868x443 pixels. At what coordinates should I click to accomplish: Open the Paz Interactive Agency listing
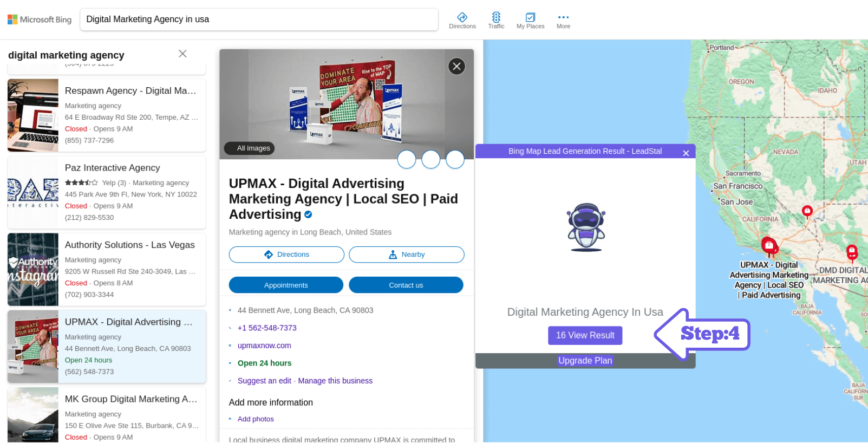click(x=107, y=192)
